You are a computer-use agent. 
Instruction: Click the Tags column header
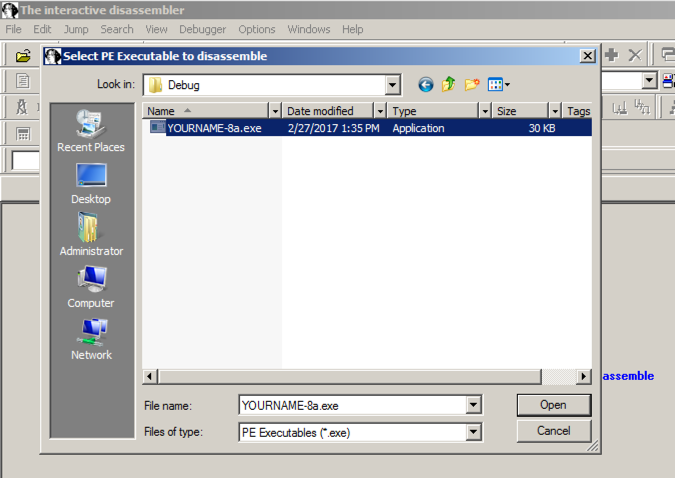(x=577, y=111)
